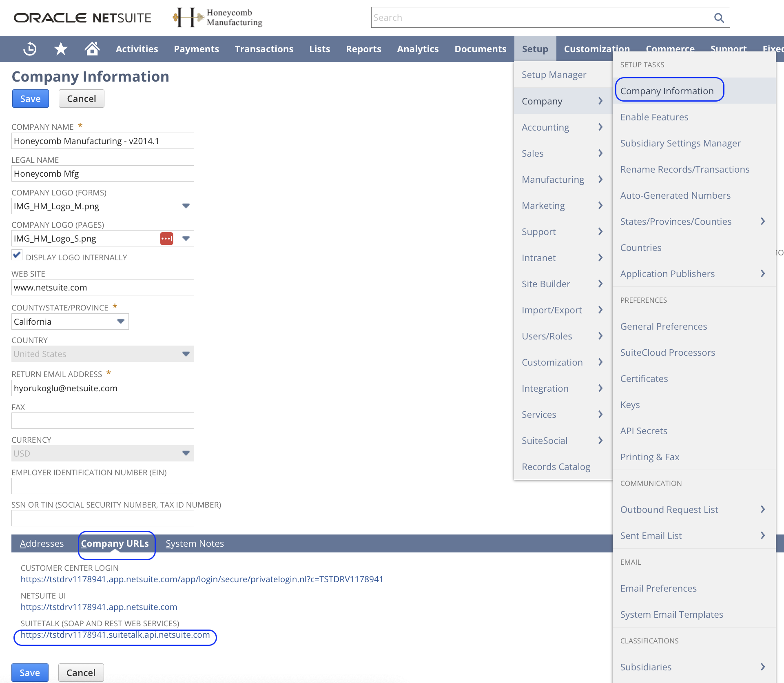Open the Currency dropdown
784x683 pixels.
click(186, 453)
